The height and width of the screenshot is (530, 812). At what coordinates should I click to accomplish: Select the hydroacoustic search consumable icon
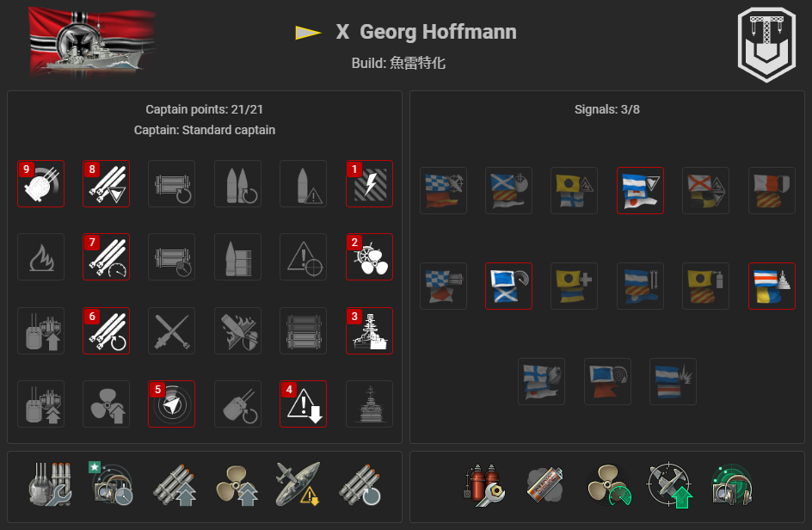click(x=731, y=485)
